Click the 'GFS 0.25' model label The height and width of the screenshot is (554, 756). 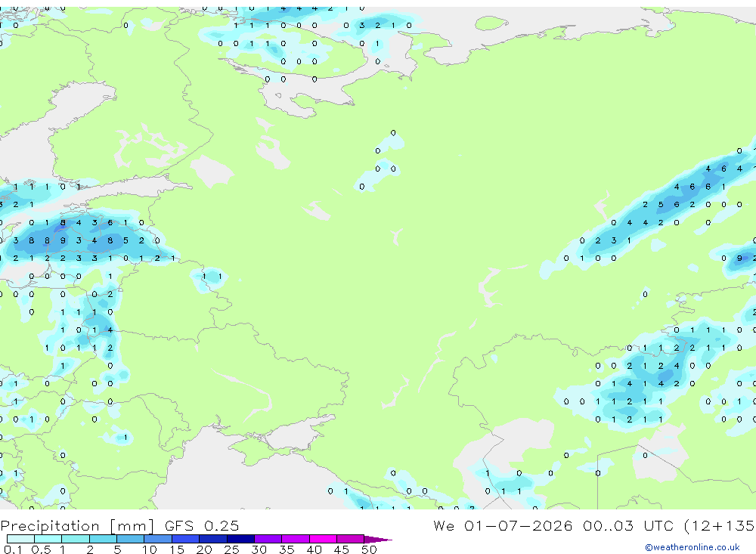(x=202, y=525)
